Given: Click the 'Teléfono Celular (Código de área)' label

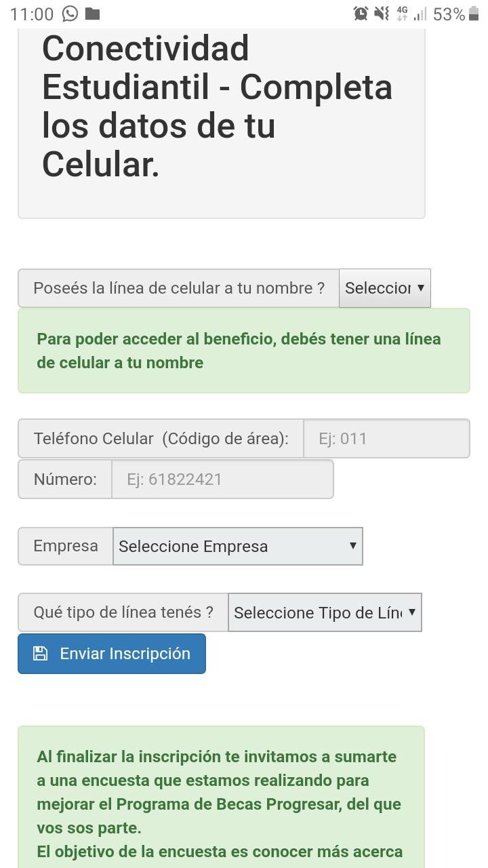Looking at the screenshot, I should (x=161, y=438).
